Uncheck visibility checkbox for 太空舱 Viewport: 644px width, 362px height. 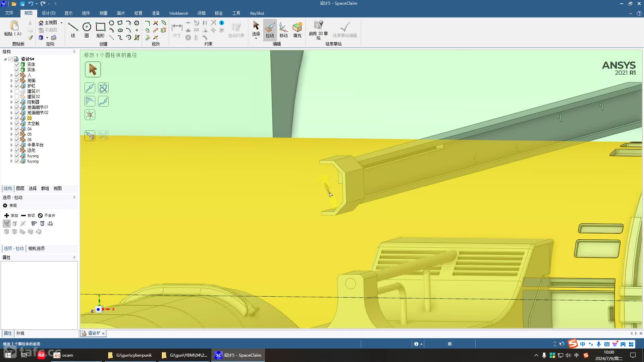17,123
